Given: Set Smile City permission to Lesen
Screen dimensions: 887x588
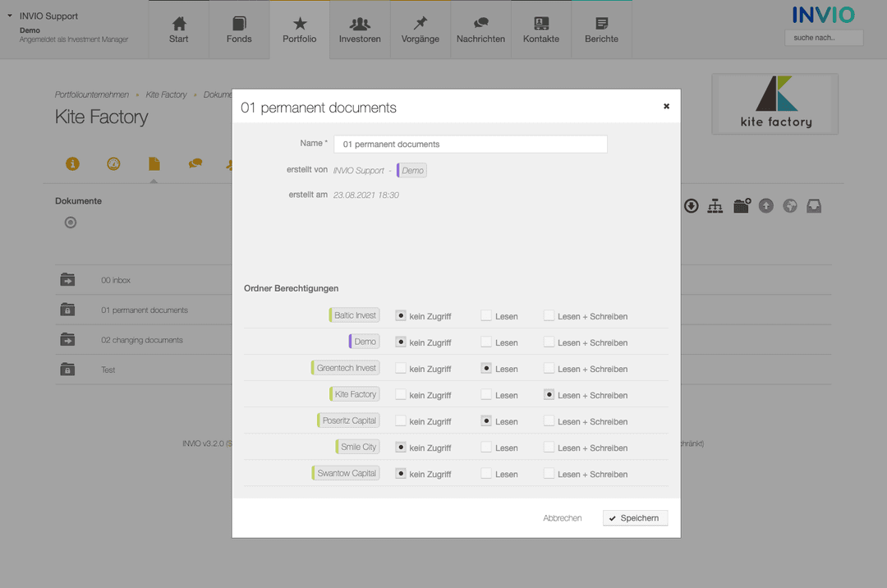Looking at the screenshot, I should point(487,448).
